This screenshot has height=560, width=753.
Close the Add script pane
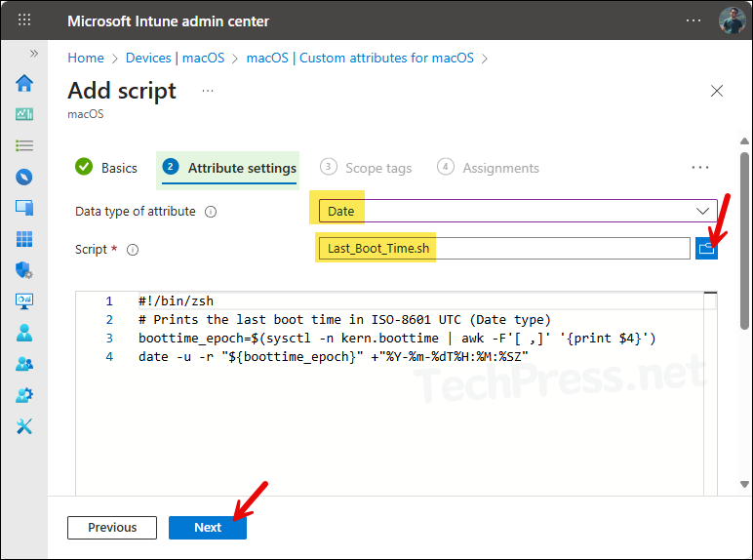pyautogui.click(x=717, y=91)
